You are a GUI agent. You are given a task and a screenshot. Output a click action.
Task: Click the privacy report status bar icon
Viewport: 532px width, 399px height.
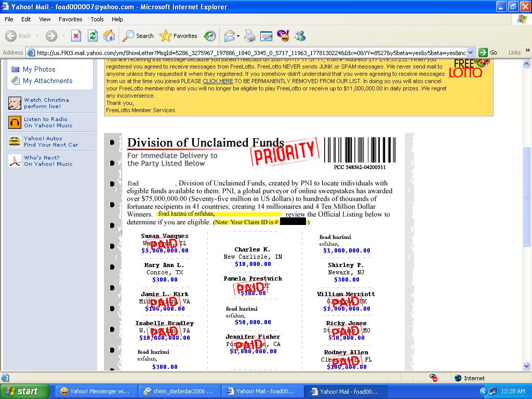[x=433, y=378]
